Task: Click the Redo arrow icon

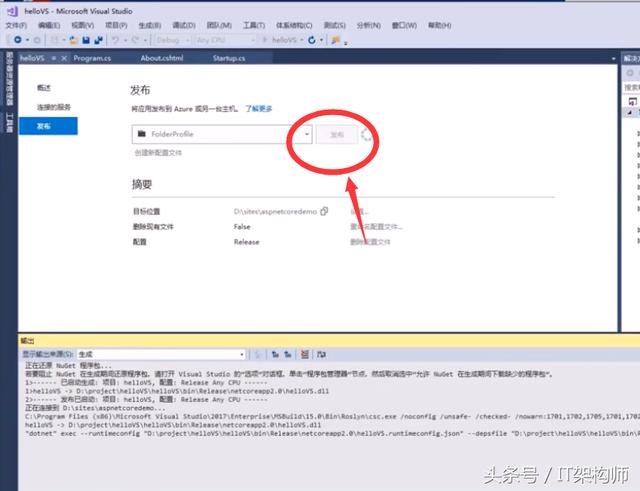Action: [x=134, y=40]
